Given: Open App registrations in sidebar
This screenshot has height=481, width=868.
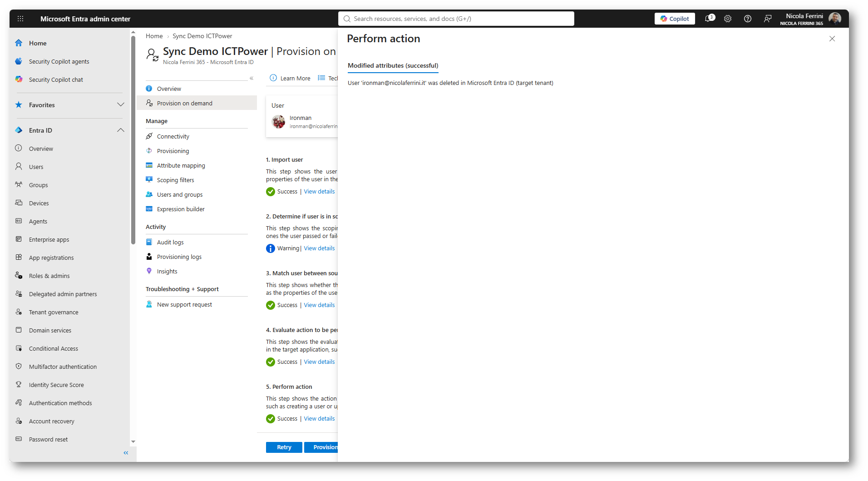Looking at the screenshot, I should [x=51, y=258].
